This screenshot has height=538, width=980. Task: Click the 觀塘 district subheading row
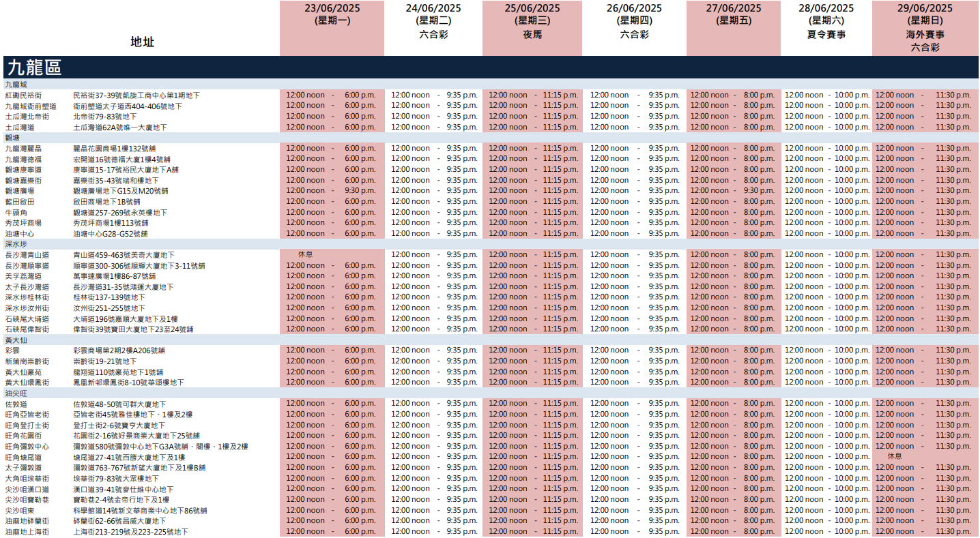tap(14, 138)
